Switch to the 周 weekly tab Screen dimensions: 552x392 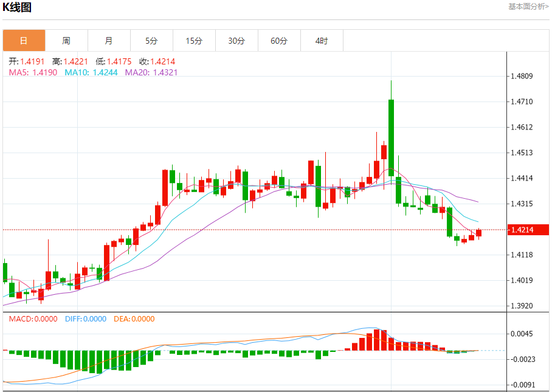(66, 41)
